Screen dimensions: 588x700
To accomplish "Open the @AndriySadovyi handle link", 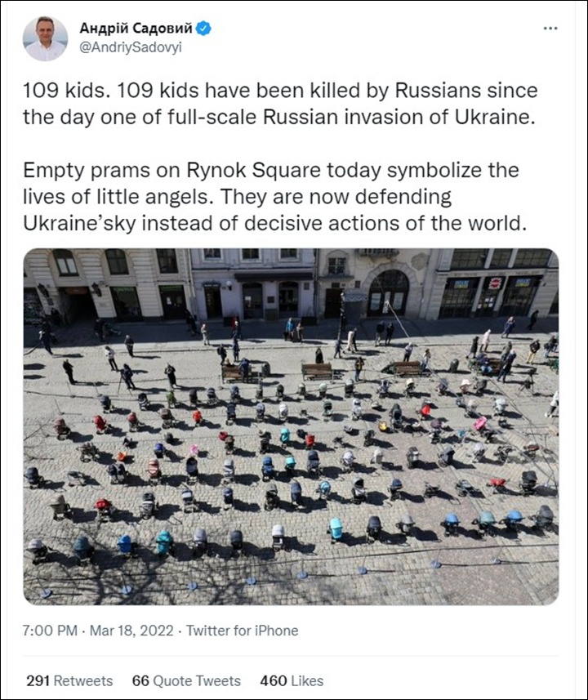I will tap(130, 47).
